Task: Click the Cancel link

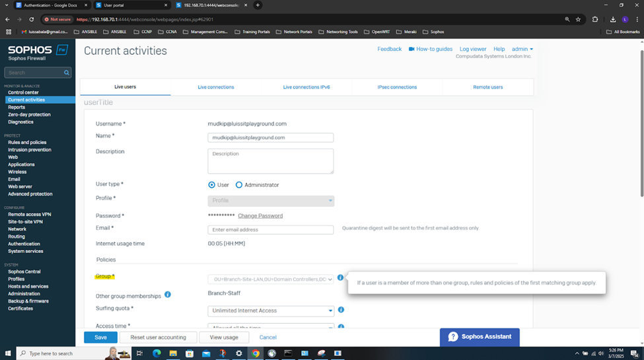Action: click(268, 338)
